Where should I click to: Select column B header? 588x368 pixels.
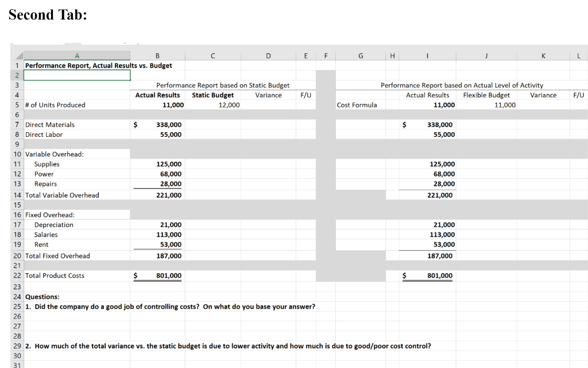coord(157,56)
